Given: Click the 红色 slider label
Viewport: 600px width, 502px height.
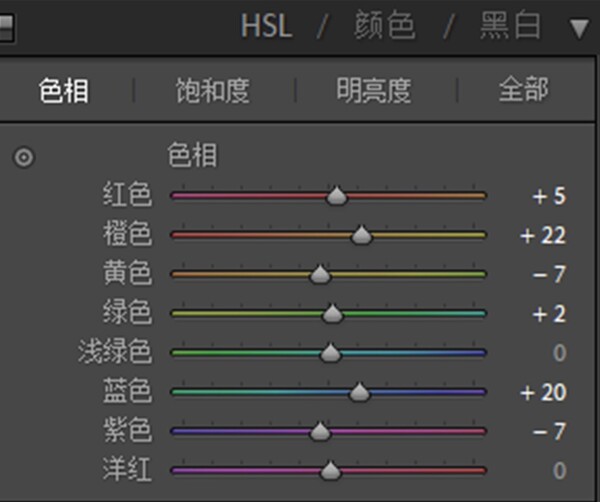Looking at the screenshot, I should 127,195.
